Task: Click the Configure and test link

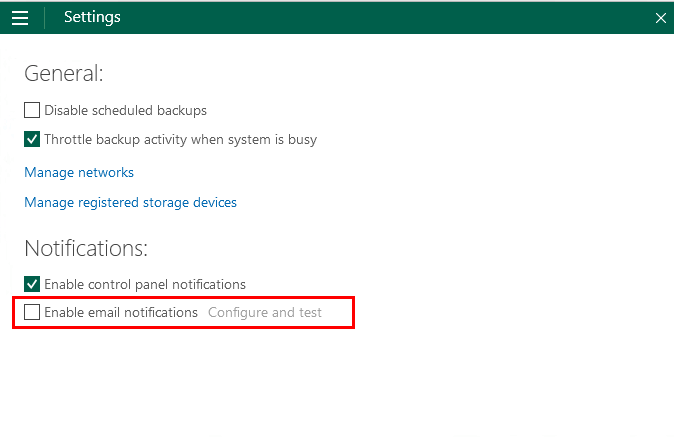Action: [265, 312]
